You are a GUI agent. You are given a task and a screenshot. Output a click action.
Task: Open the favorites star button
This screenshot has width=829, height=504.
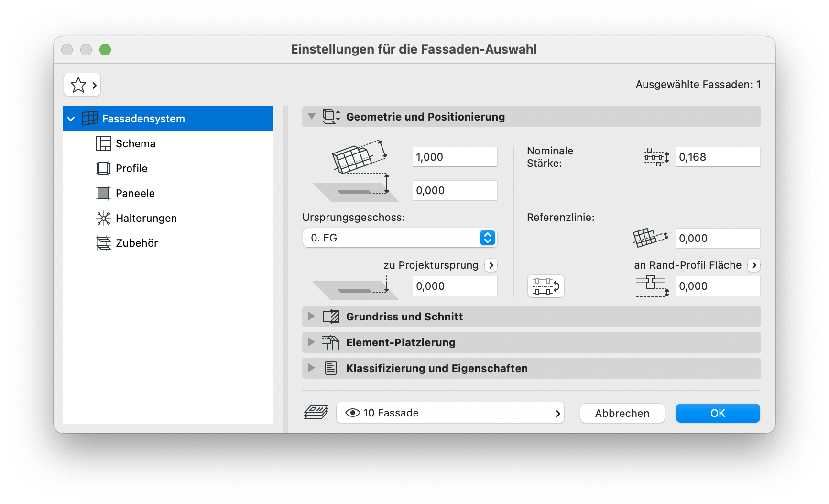pos(82,85)
